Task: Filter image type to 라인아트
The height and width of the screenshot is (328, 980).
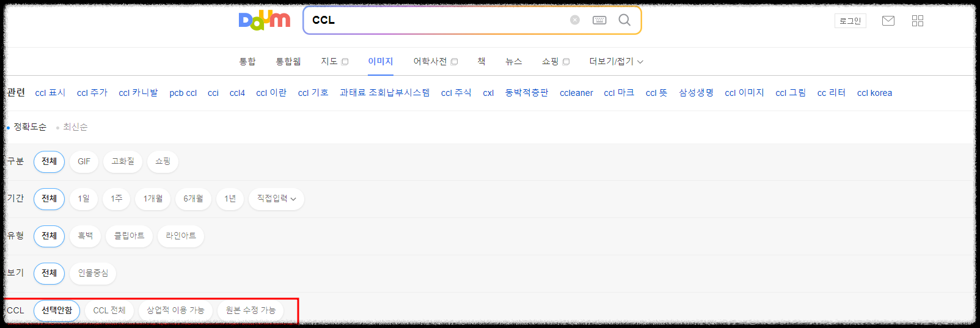Action: tap(181, 236)
